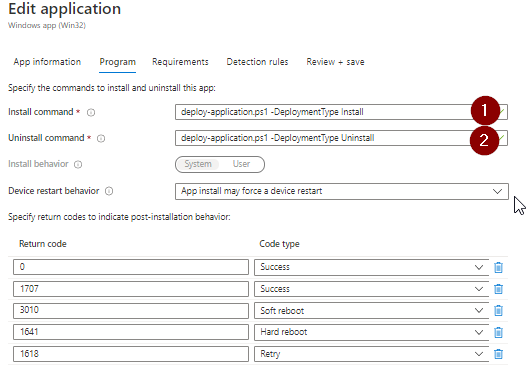Open the Device restart behavior dropdown

point(342,192)
